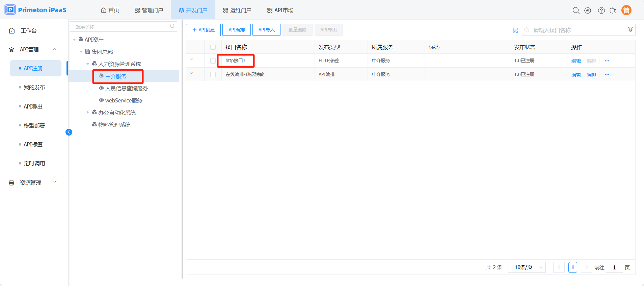Open the notifications bell icon
Image resolution: width=644 pixels, height=286 pixels.
pyautogui.click(x=613, y=11)
